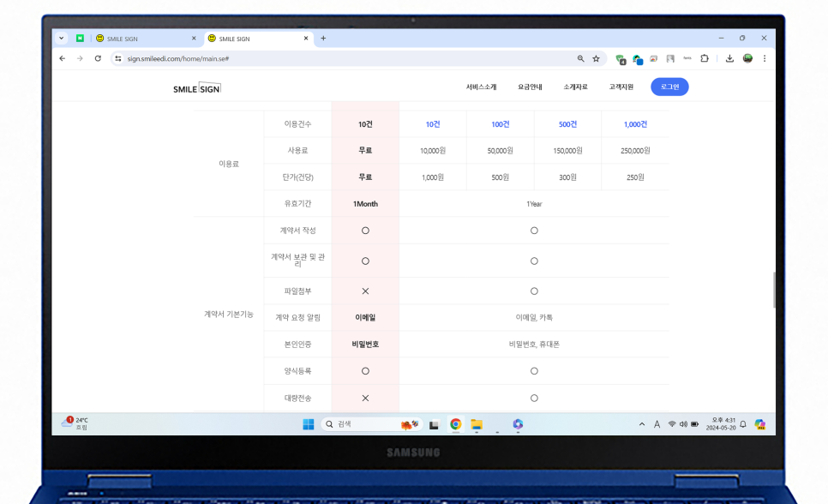This screenshot has width=828, height=504.
Task: Toggle the IME input mode A indicator
Action: tap(657, 424)
